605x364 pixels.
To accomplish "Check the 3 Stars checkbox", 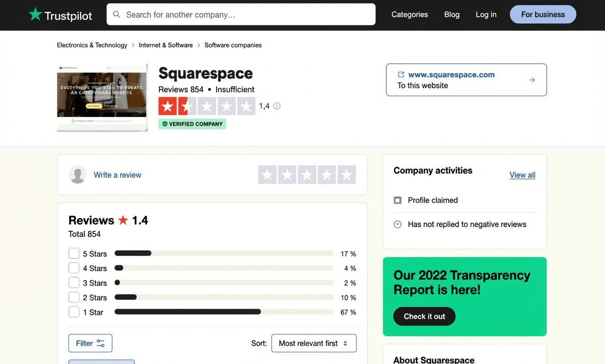I will tap(74, 282).
